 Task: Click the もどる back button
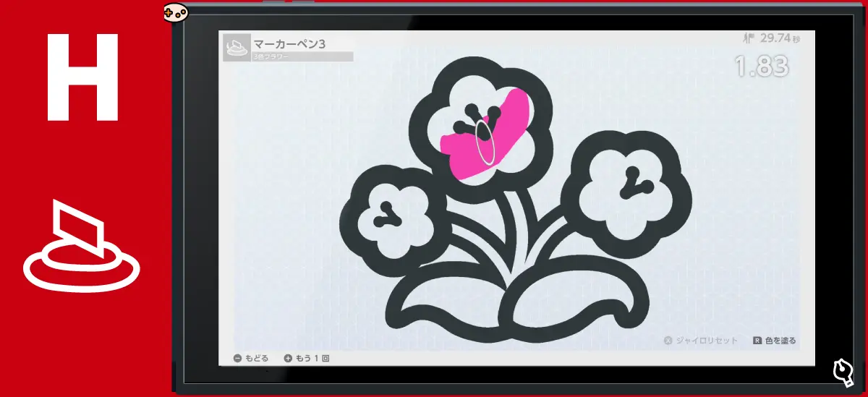(x=251, y=358)
